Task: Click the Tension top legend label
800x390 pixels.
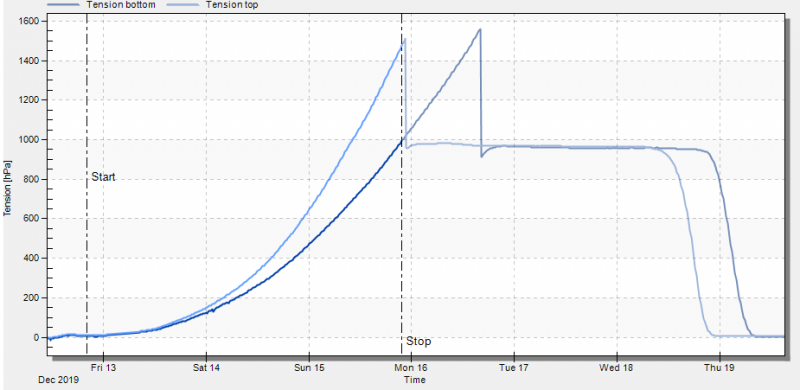Action: tap(233, 5)
